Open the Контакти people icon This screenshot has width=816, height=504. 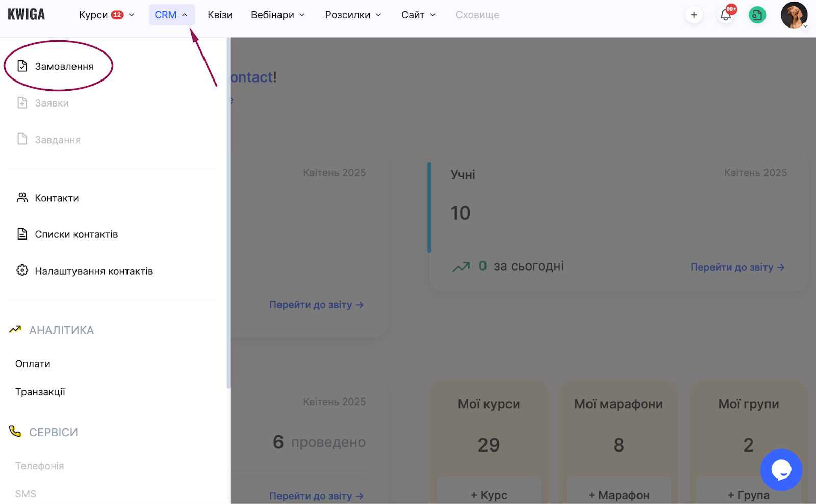coord(22,197)
